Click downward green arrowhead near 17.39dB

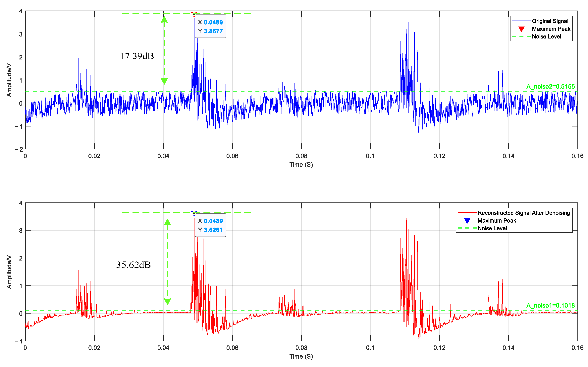[164, 81]
